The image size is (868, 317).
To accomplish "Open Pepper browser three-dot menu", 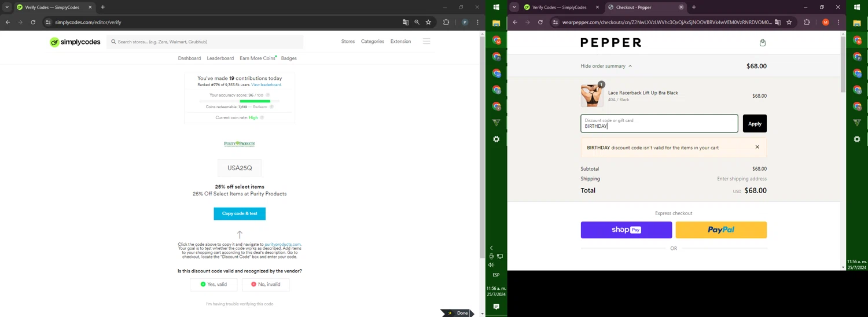I will tap(838, 22).
